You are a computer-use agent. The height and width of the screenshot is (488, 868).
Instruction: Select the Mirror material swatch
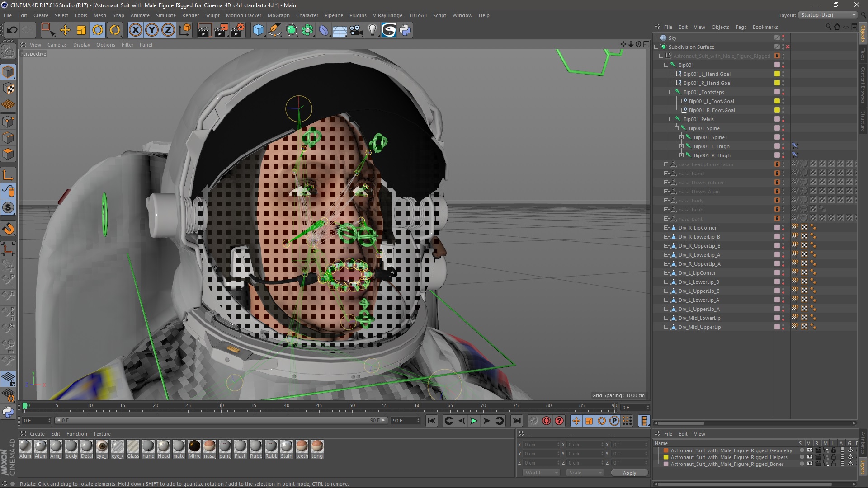point(194,449)
